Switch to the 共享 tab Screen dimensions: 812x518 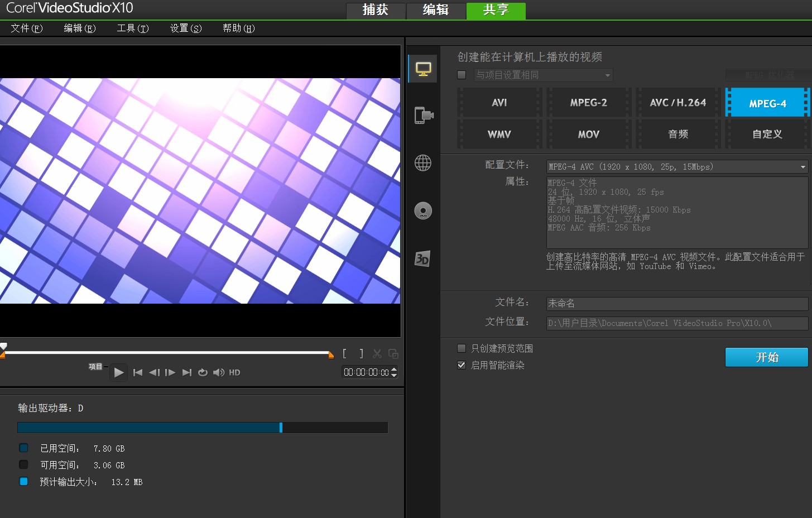(496, 10)
